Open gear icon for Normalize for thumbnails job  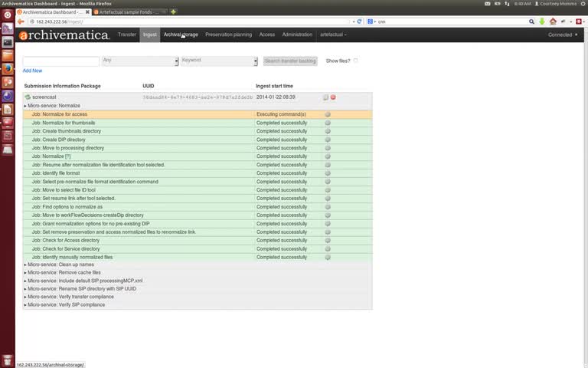pos(328,123)
